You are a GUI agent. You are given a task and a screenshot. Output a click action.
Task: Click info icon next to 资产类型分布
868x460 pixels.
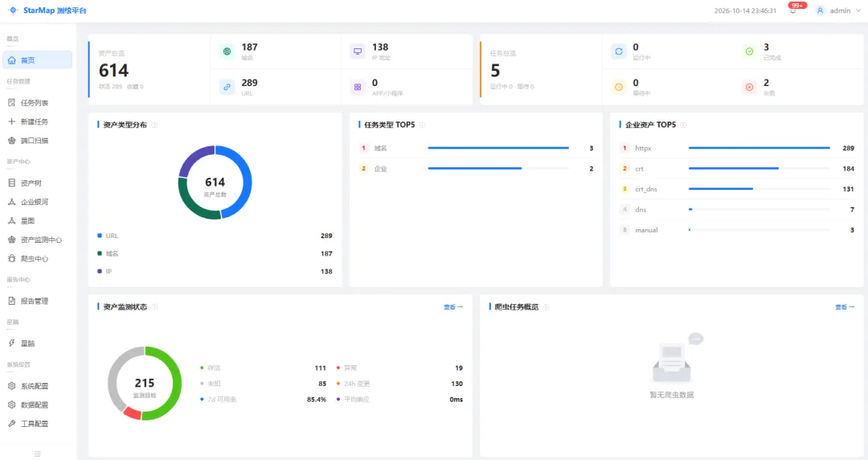click(154, 125)
